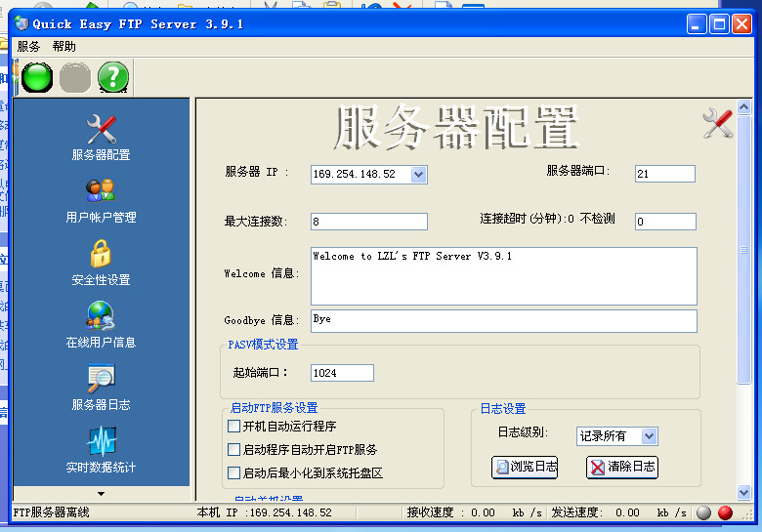Open 用户帐户管理 sidebar icon
This screenshot has width=762, height=532.
click(101, 199)
